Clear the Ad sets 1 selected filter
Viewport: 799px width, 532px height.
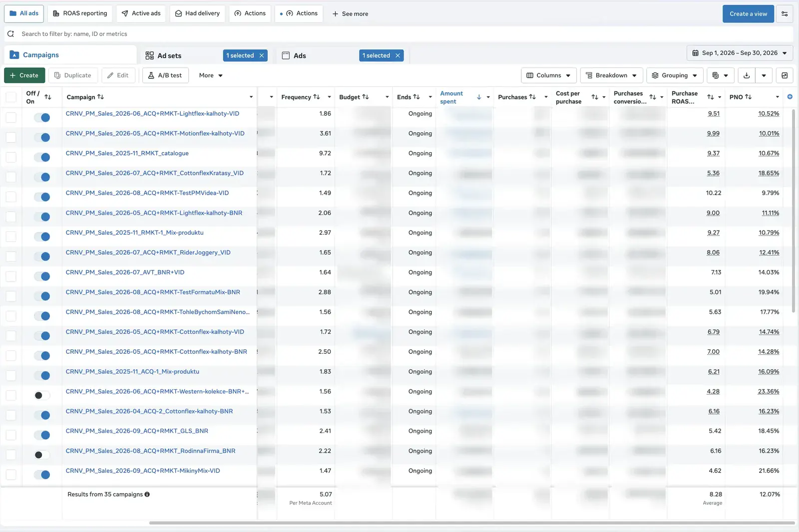(262, 55)
